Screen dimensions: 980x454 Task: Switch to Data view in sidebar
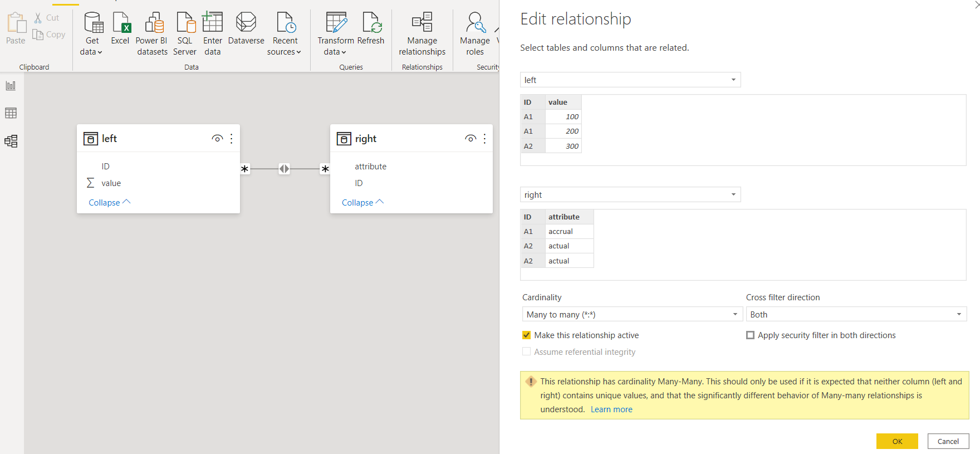pyautogui.click(x=11, y=113)
